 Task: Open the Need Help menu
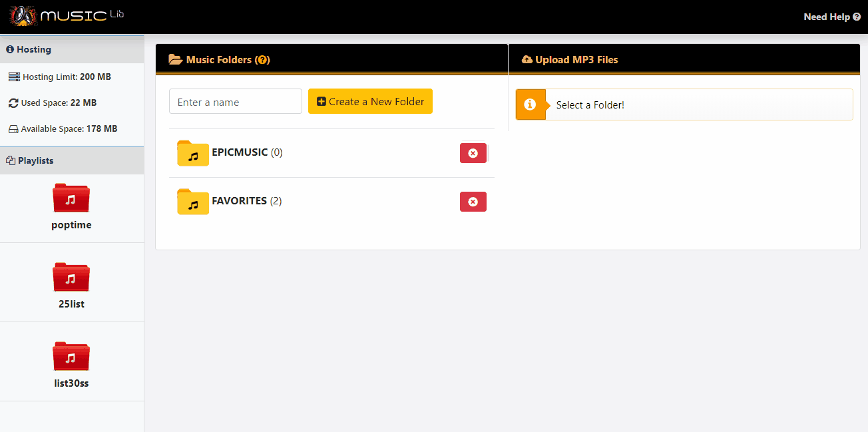[831, 16]
